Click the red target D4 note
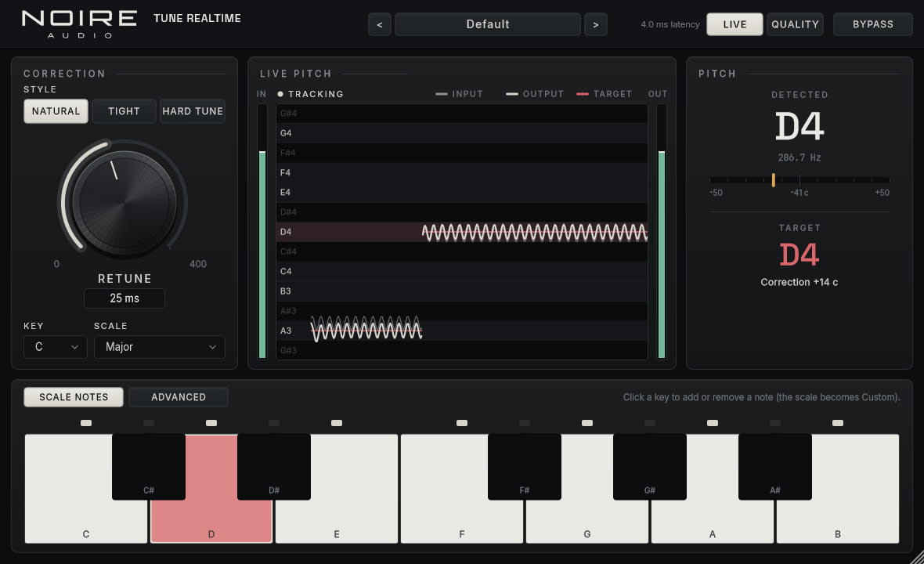Image resolution: width=924 pixels, height=564 pixels. click(799, 255)
